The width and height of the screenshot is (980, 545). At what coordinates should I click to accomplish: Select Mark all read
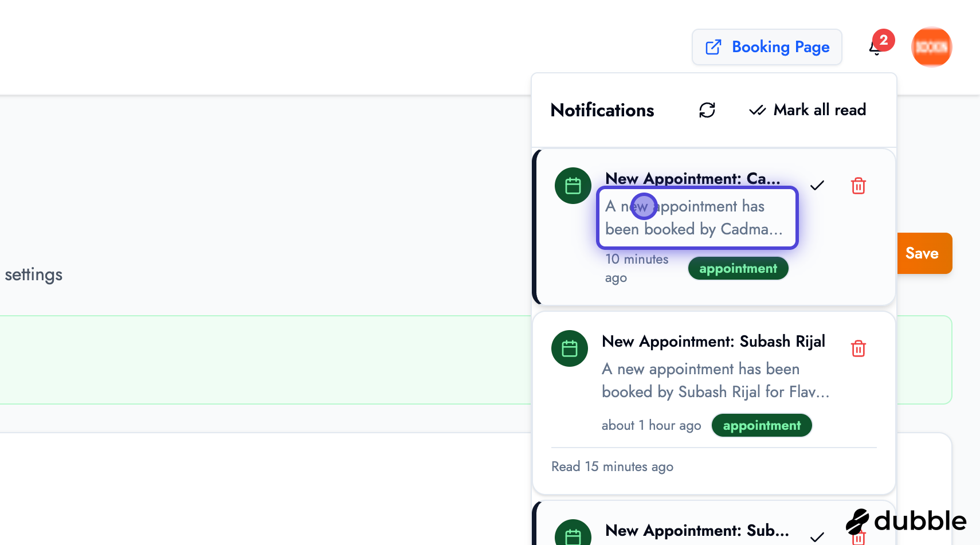[x=820, y=109]
